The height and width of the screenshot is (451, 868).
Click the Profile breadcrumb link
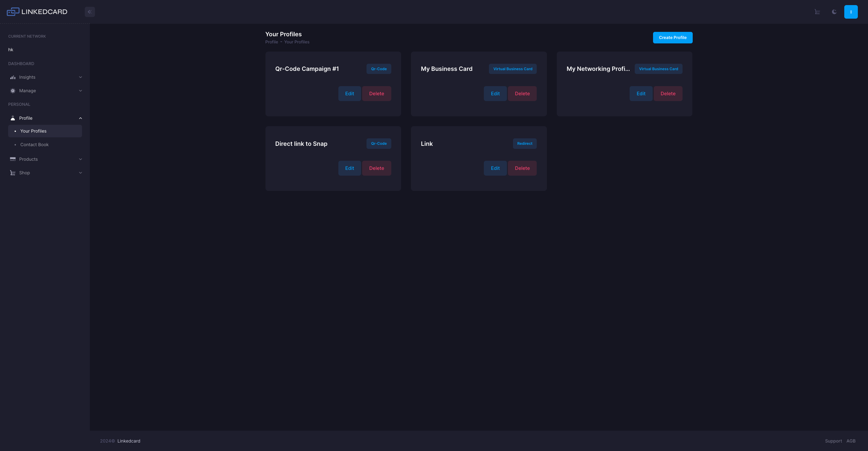(x=272, y=42)
